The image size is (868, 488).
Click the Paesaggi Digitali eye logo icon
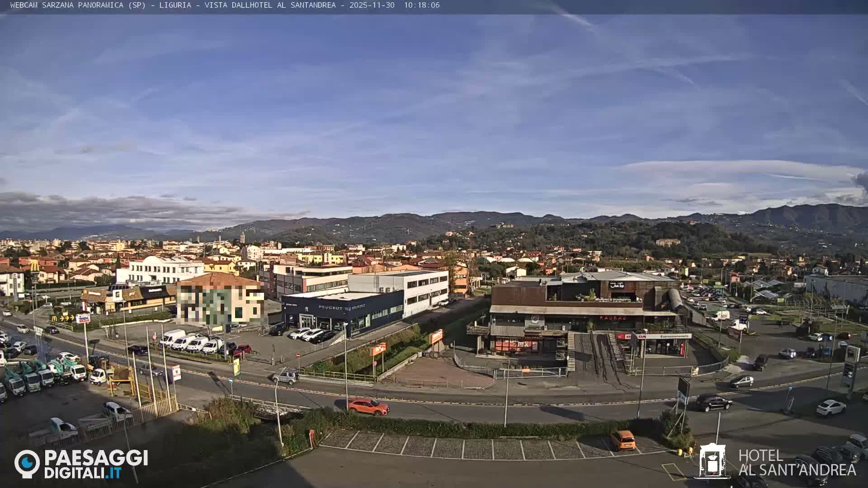(27, 463)
